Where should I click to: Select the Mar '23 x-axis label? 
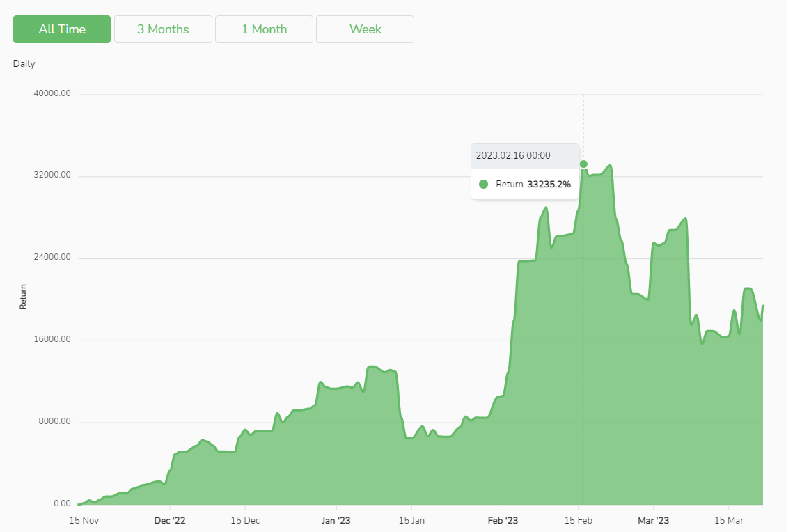(653, 520)
